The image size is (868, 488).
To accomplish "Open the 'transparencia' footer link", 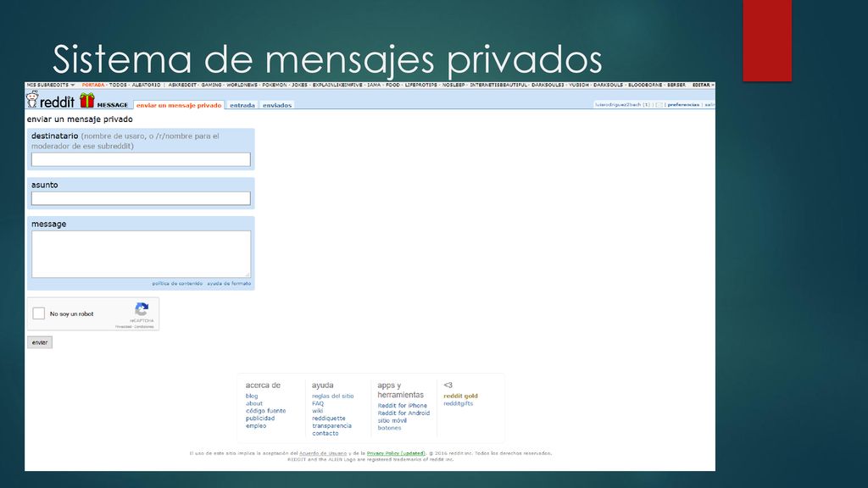I will 331,426.
